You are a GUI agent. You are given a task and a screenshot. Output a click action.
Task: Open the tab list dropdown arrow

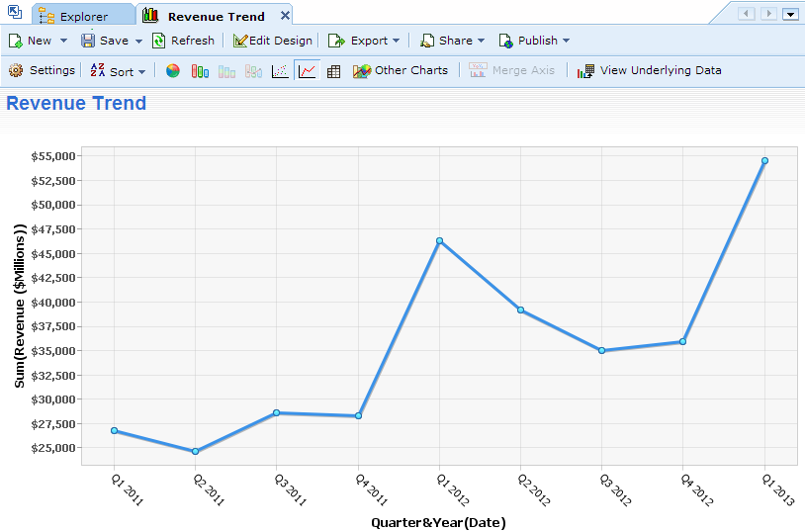pos(790,14)
